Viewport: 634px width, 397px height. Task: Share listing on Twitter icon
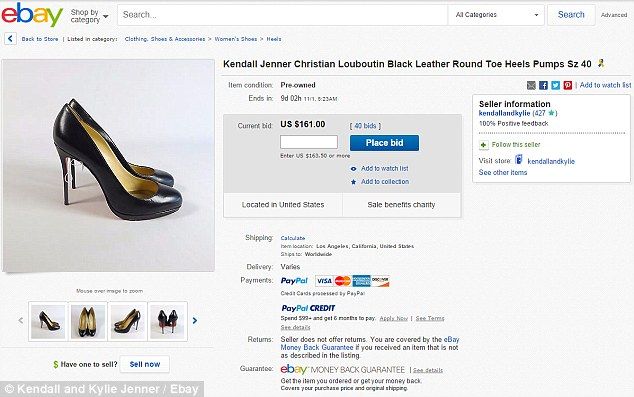click(556, 85)
